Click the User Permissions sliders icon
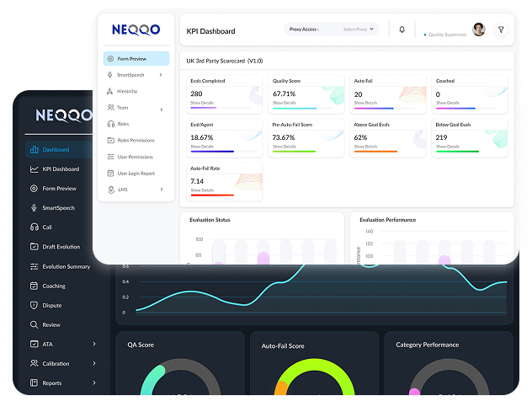This screenshot has width=532, height=412. 111,157
